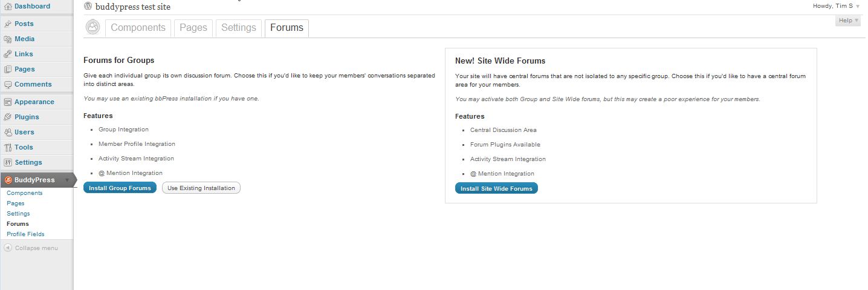Expand the Howdy user menu arrow
Viewport: 868px width, 290px height.
(858, 6)
